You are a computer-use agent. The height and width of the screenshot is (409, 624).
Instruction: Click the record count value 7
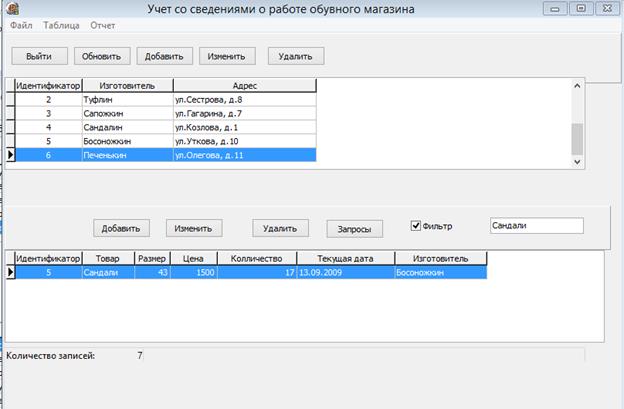(x=140, y=355)
